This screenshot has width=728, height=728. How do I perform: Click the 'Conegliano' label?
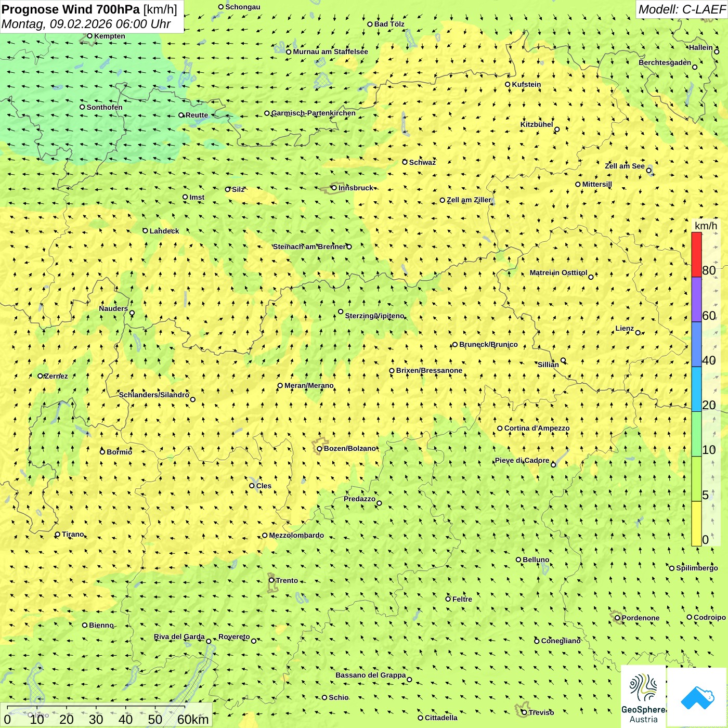coord(561,641)
